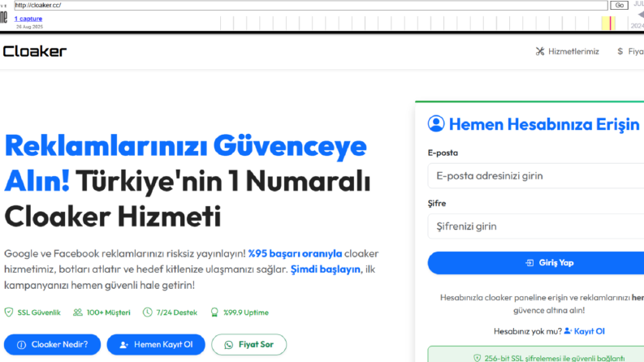
Task: Click the Hemen Hesabınıza Erişin heading
Action: (544, 124)
